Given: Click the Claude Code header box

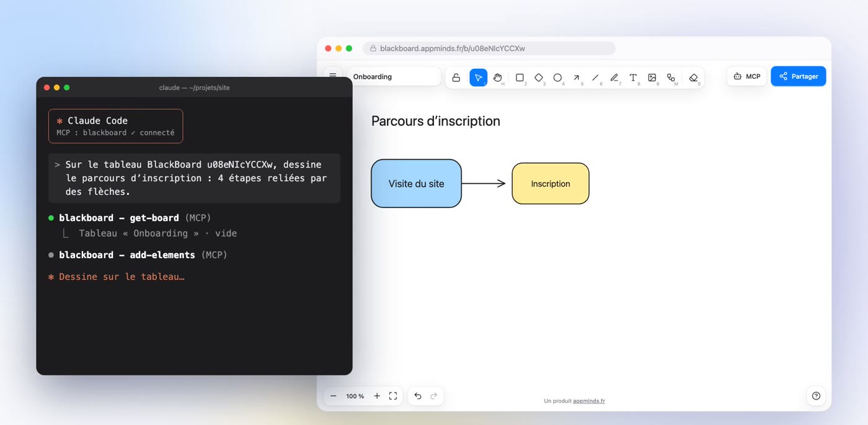Looking at the screenshot, I should coord(115,126).
